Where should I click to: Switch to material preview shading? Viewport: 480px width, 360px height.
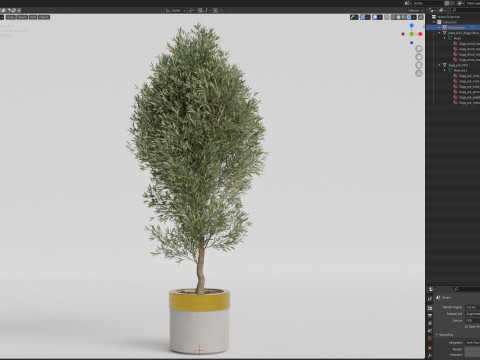click(403, 17)
